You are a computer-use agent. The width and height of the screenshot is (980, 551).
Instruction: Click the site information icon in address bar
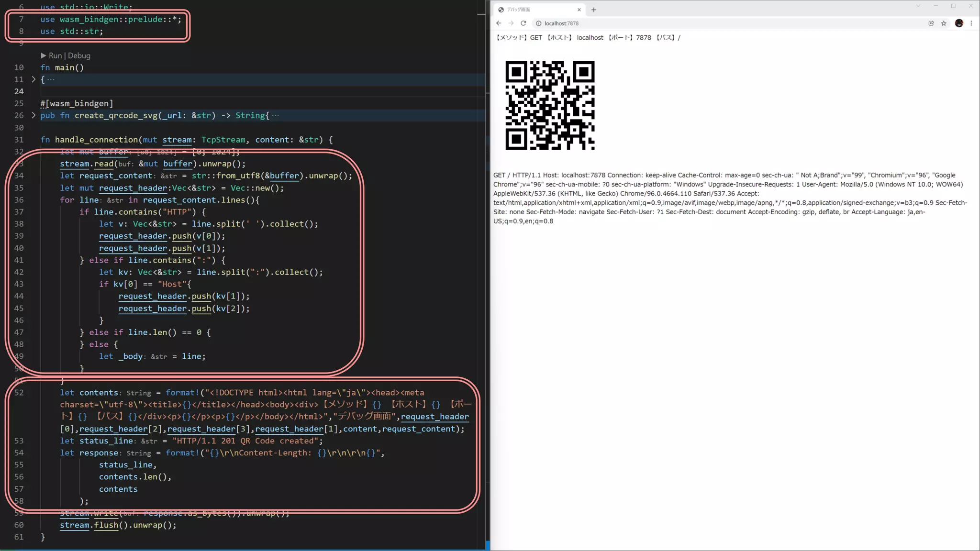[x=538, y=23]
